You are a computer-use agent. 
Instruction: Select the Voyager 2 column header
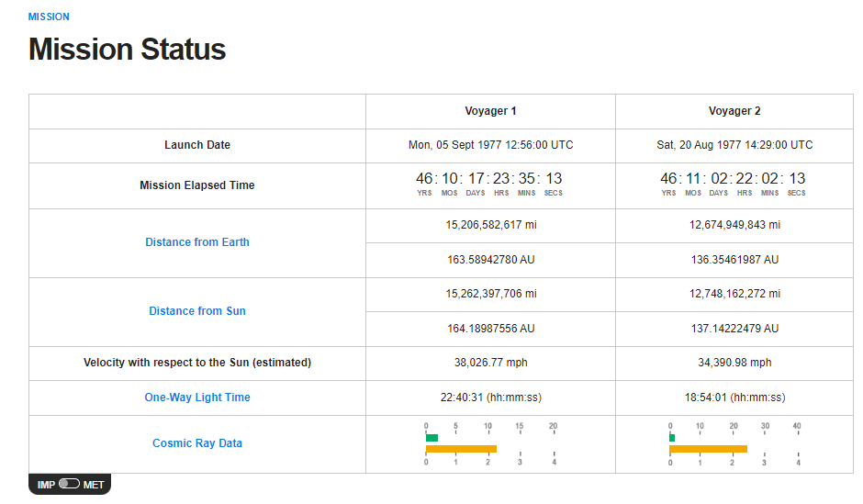coord(734,111)
